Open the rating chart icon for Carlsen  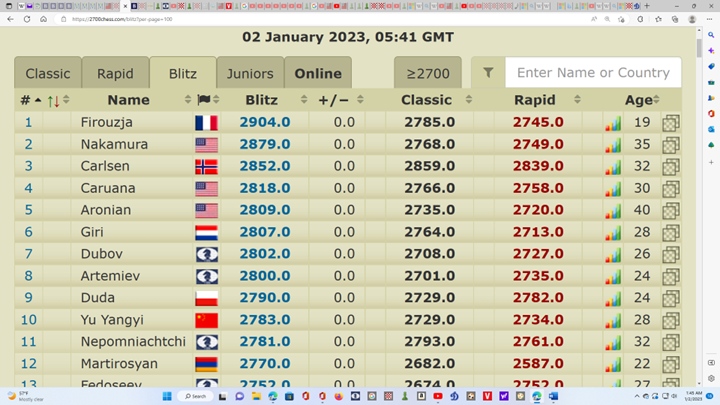click(x=612, y=167)
